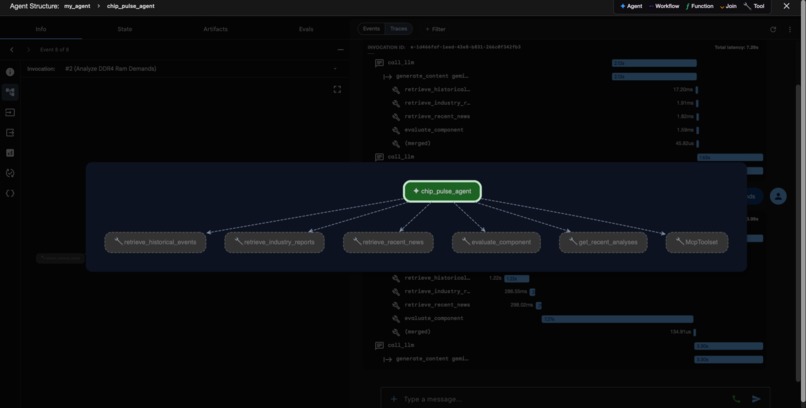Click the bottommost generate_content latency bar
This screenshot has height=408, width=806.
[728, 359]
